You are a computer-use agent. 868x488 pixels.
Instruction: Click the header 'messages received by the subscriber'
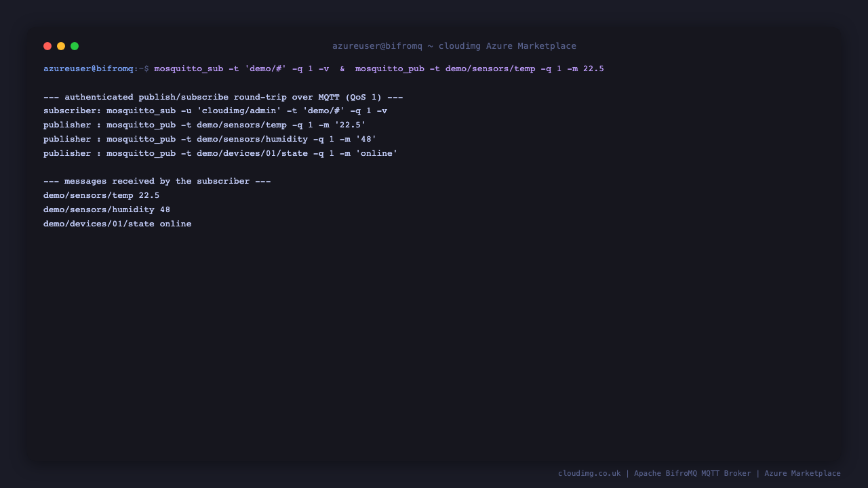157,182
